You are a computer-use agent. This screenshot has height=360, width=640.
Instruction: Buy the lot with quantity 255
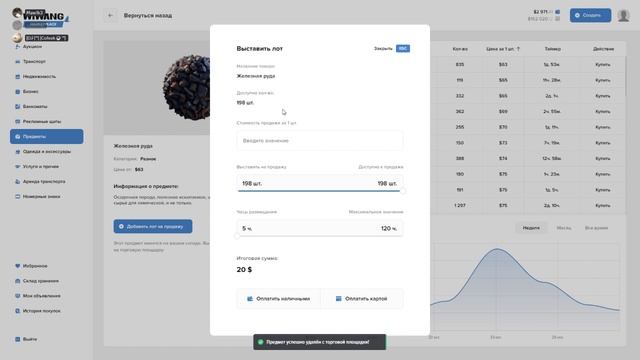point(603,127)
